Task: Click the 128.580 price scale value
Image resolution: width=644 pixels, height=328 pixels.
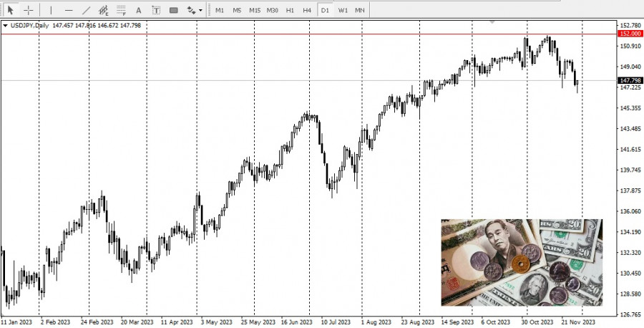Action: [x=630, y=294]
